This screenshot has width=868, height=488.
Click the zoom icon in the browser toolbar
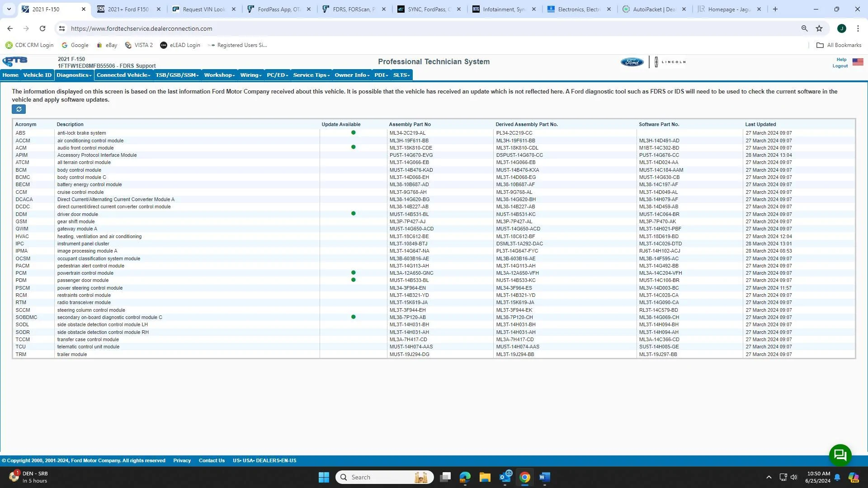[804, 28]
